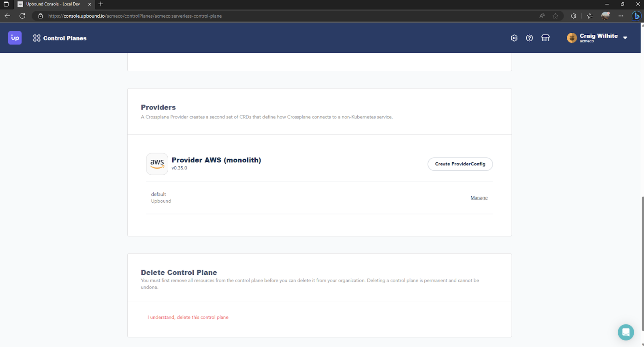Click the Provider AWS (monolith) title
Image resolution: width=644 pixels, height=347 pixels.
click(x=216, y=160)
